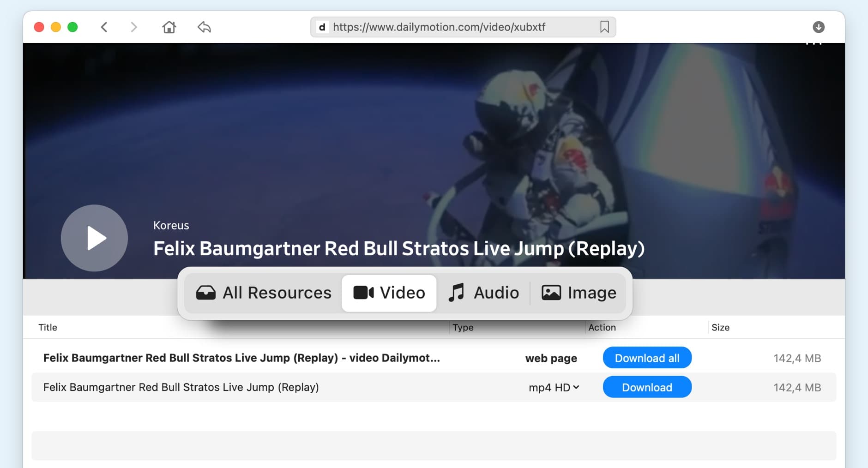Click the Download all button
This screenshot has height=468, width=868.
pos(647,358)
